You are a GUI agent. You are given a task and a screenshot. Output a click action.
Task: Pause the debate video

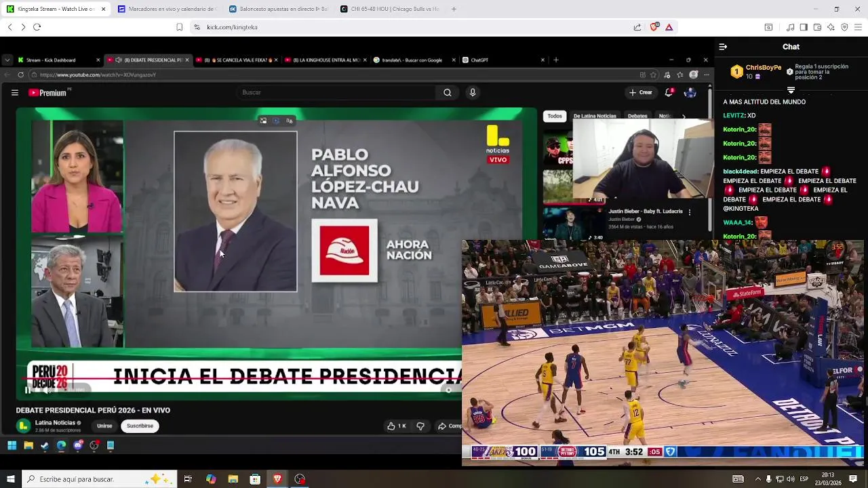pos(28,390)
